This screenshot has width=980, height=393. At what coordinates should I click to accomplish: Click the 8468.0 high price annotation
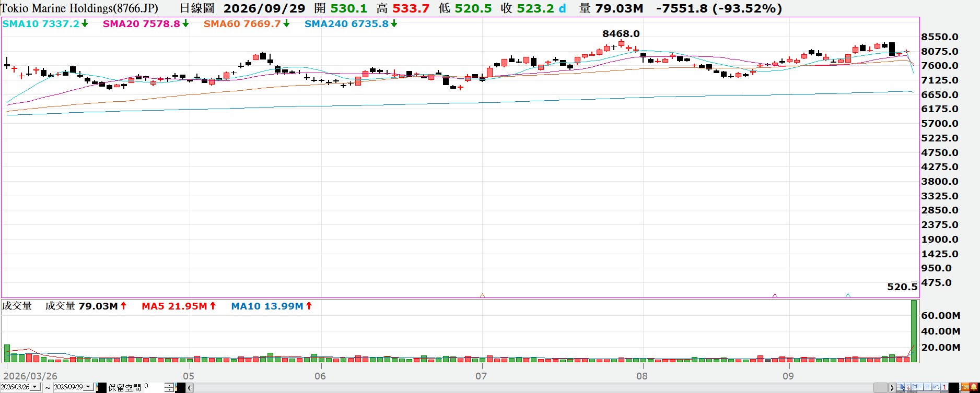(x=621, y=34)
